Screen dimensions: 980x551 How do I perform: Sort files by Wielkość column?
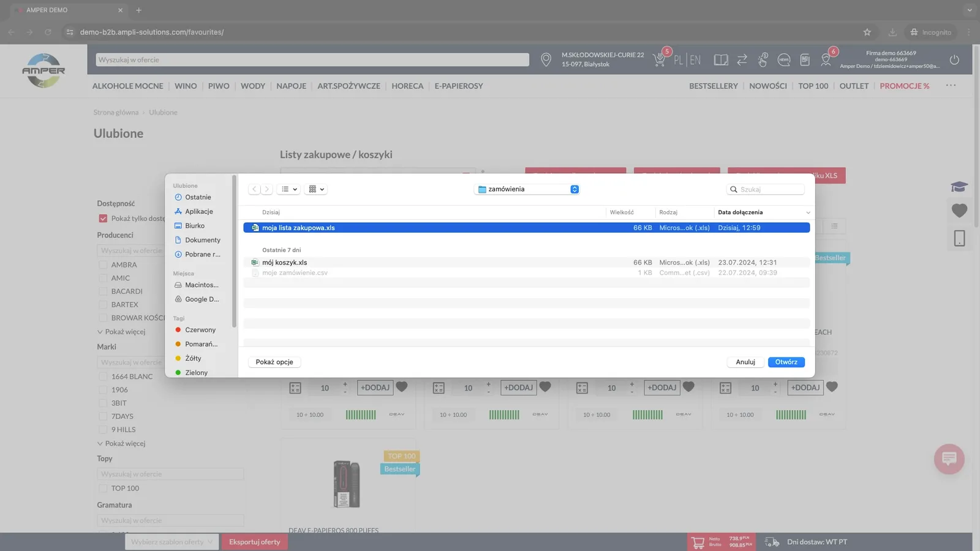[622, 212]
